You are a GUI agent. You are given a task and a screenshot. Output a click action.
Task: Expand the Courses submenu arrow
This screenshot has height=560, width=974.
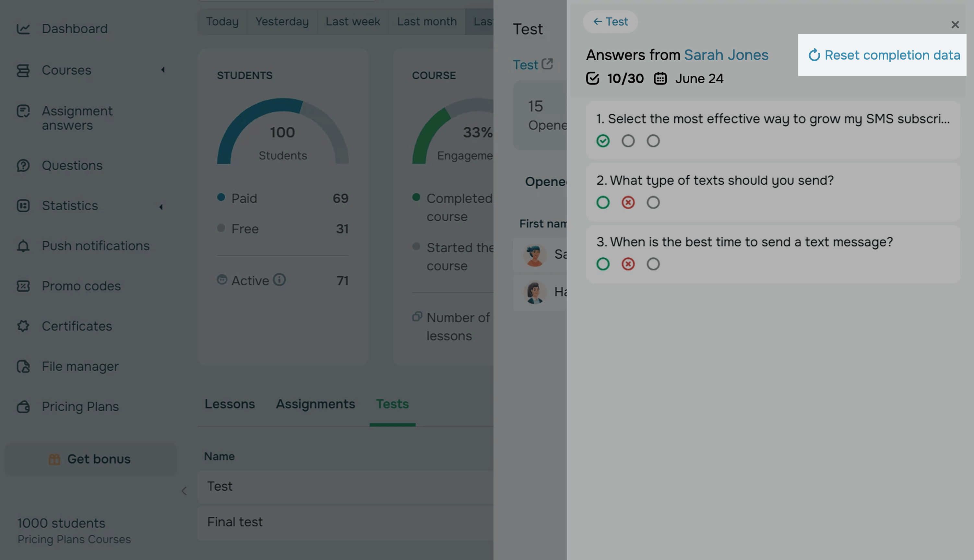click(x=163, y=70)
